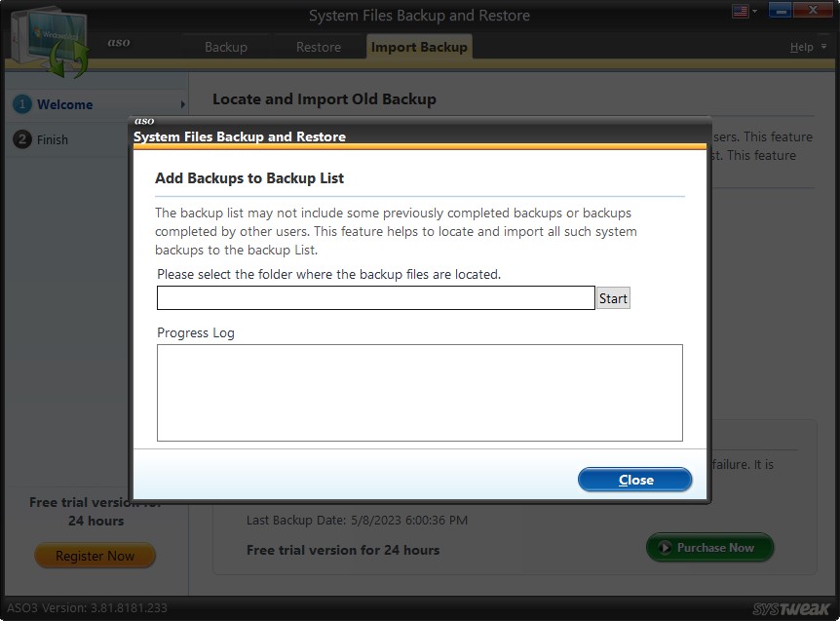Open the Help dropdown menu
This screenshot has width=840, height=621.
803,46
